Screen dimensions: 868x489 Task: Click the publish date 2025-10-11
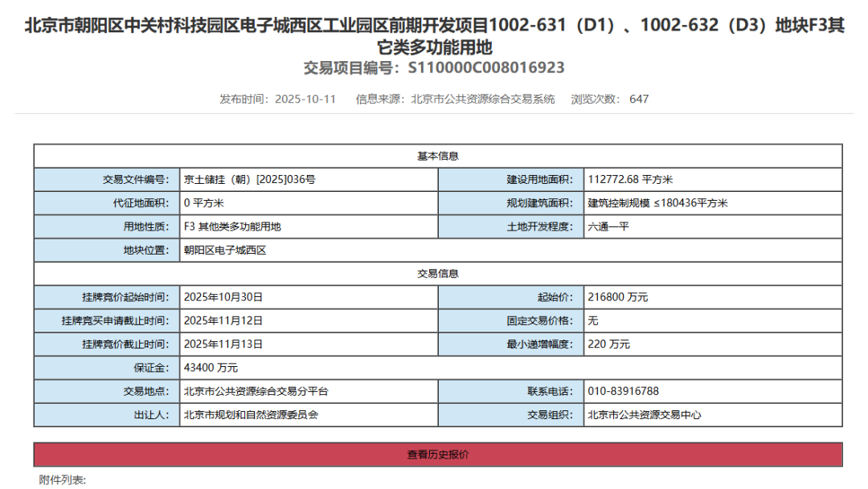coord(305,99)
